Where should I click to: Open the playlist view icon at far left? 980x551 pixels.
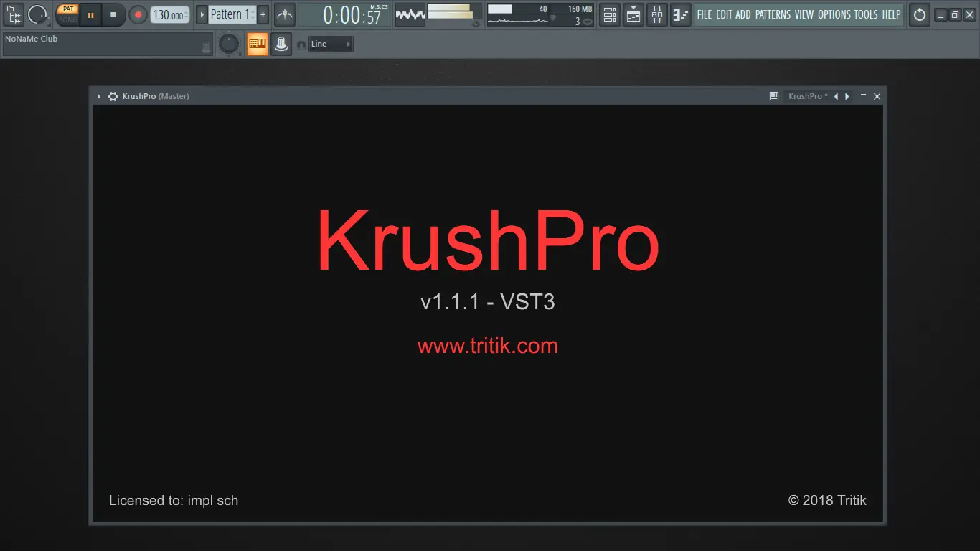(x=14, y=14)
